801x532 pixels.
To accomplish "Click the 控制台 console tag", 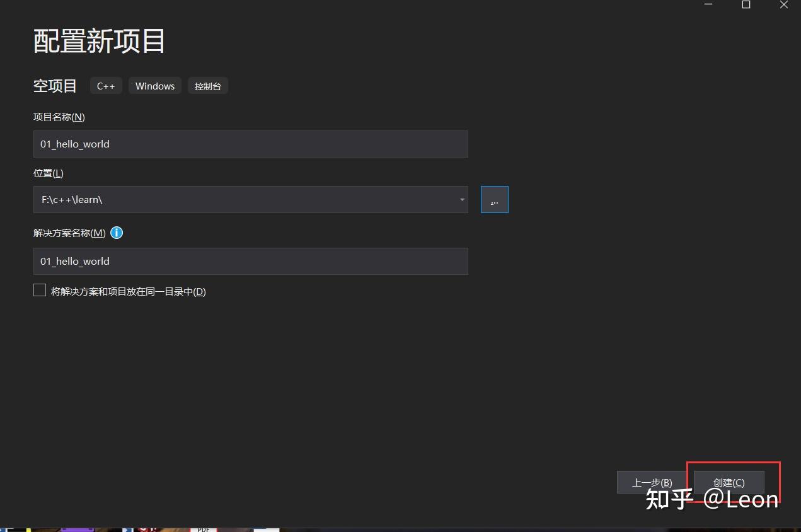I will (208, 86).
